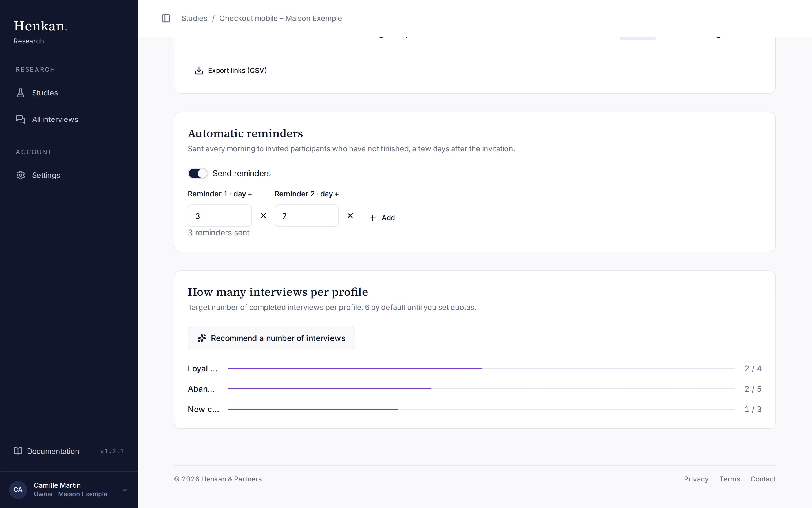Open the Contact footer link
Viewport: 812px width, 508px height.
click(x=763, y=479)
